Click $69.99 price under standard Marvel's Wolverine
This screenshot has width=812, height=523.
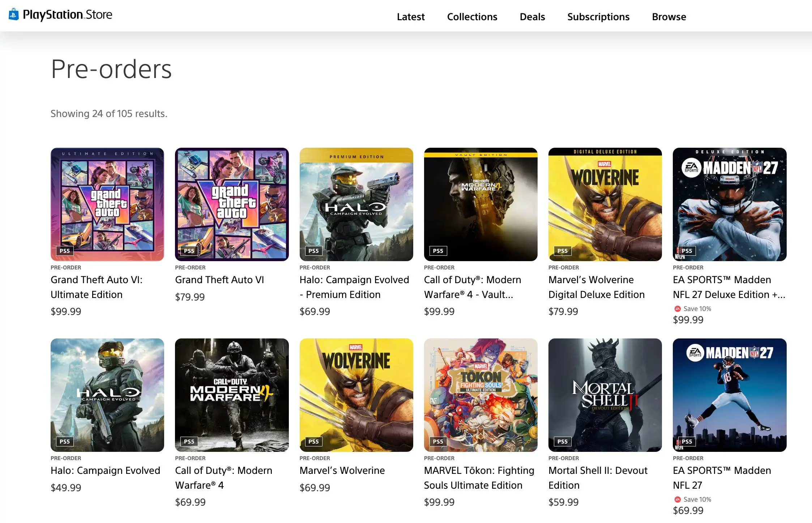(315, 488)
